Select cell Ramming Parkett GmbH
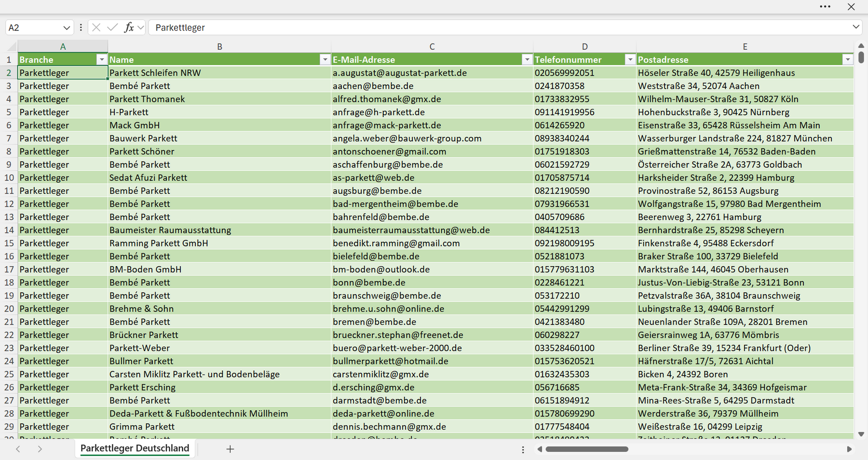 tap(219, 243)
